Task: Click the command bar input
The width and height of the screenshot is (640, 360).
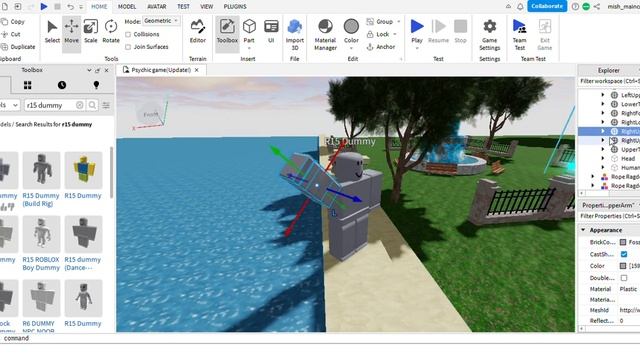Action: [320, 338]
